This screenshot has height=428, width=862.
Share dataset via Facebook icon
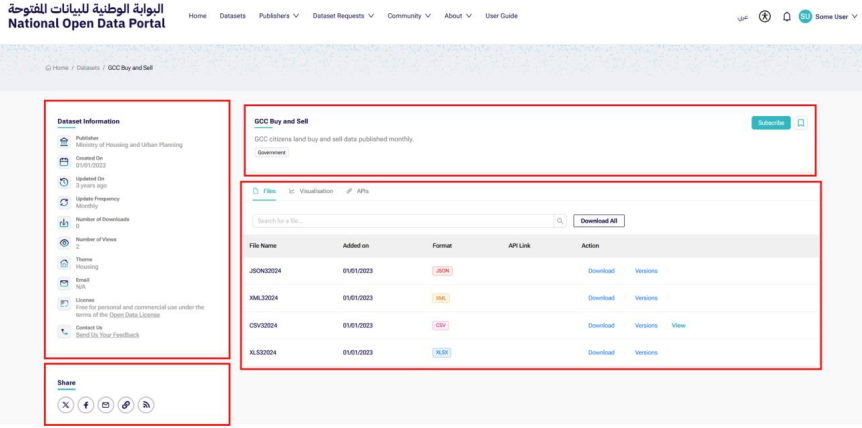pyautogui.click(x=86, y=405)
